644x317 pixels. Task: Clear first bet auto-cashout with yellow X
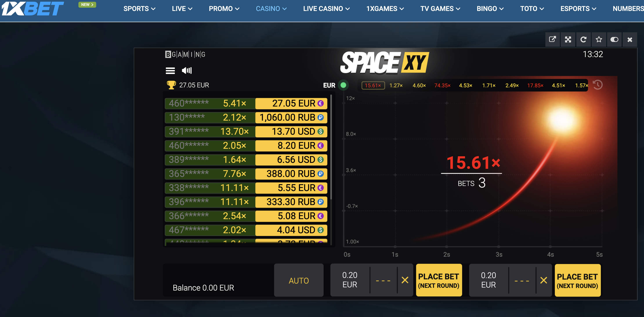point(405,280)
